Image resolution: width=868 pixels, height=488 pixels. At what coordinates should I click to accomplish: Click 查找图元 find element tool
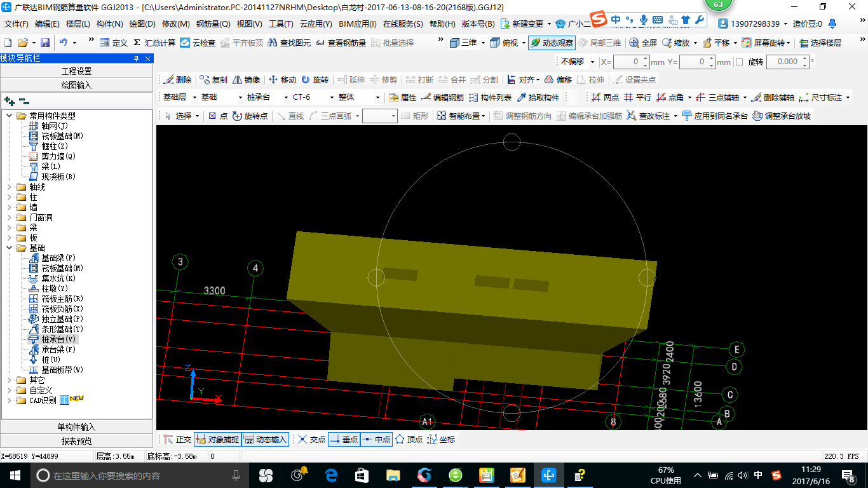pyautogui.click(x=289, y=43)
